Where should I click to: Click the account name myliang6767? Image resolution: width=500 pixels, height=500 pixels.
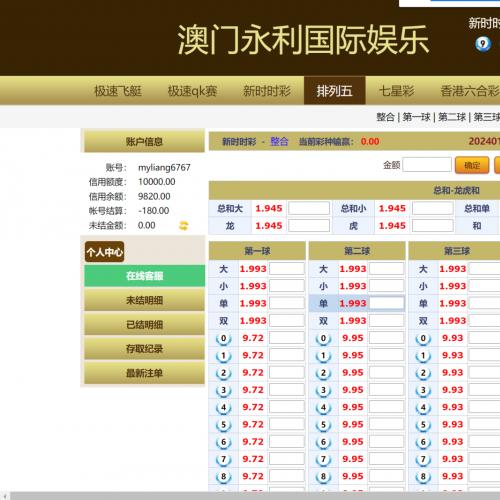click(164, 167)
